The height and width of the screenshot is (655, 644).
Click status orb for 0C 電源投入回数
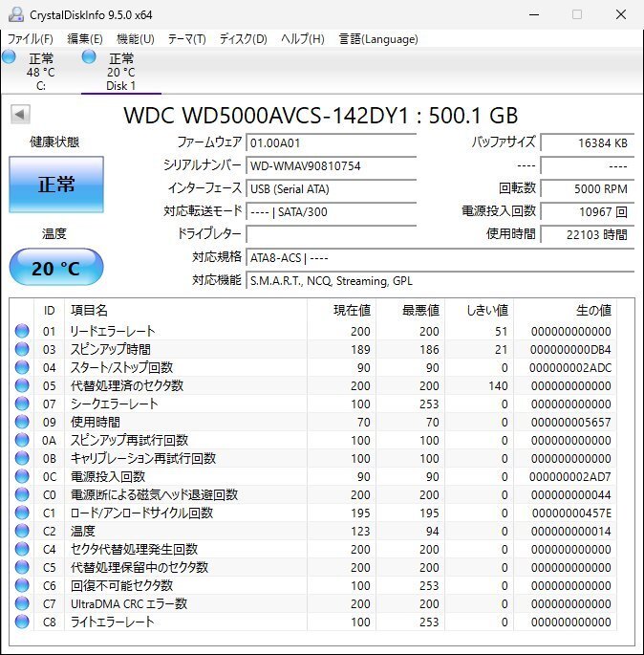22,476
